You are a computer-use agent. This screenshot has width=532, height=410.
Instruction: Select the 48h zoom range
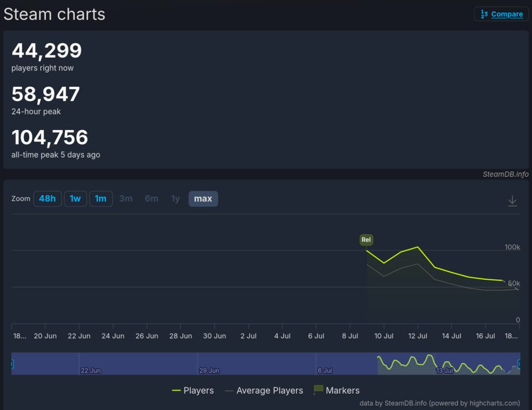[47, 199]
